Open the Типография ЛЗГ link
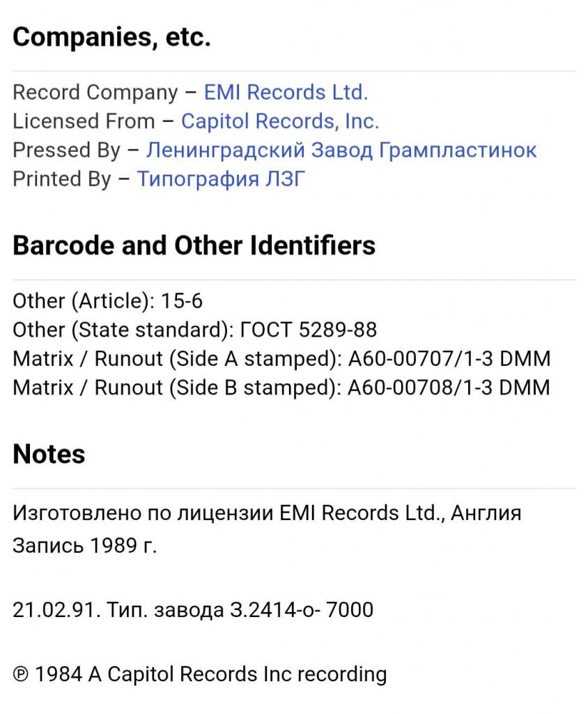 (221, 179)
